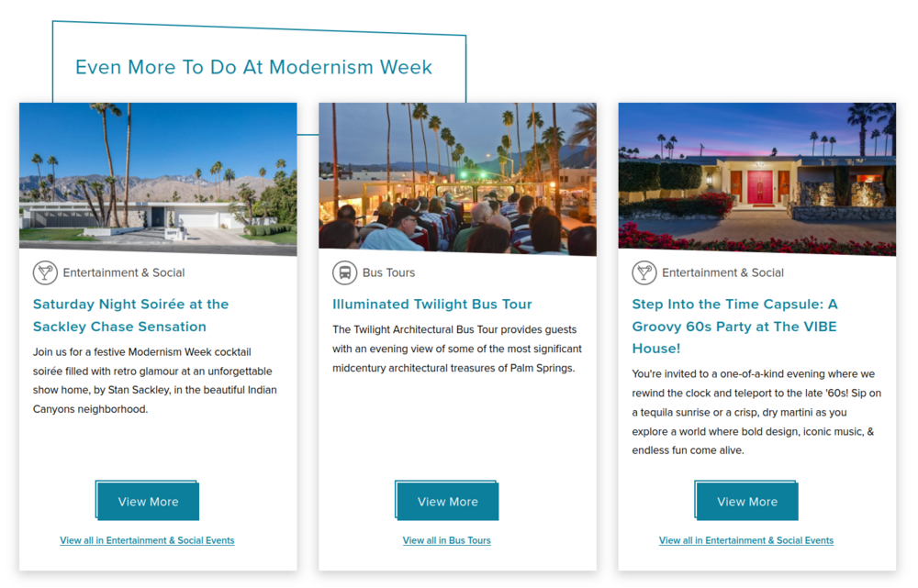
Task: Click Even More To Do At Modernism Week heading
Action: (253, 67)
